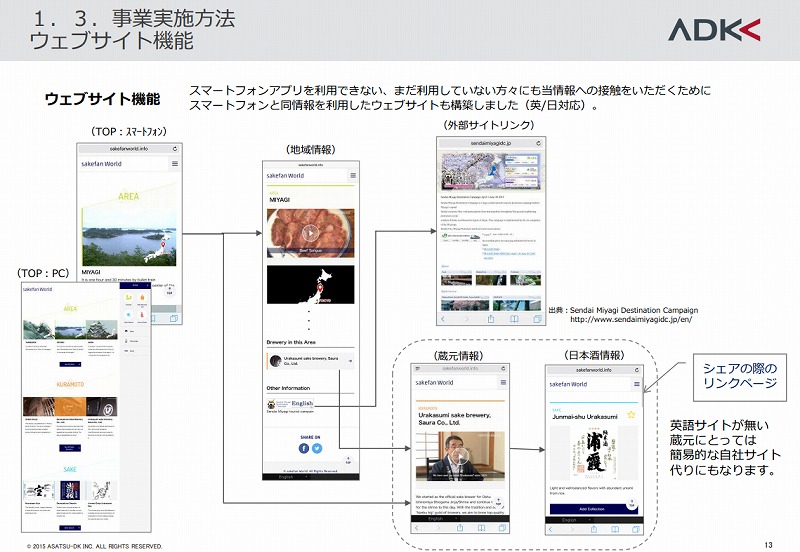The width and height of the screenshot is (800, 552).
Task: Tap the favorite star beside Junmai-shu Urakasumi
Action: tap(632, 415)
